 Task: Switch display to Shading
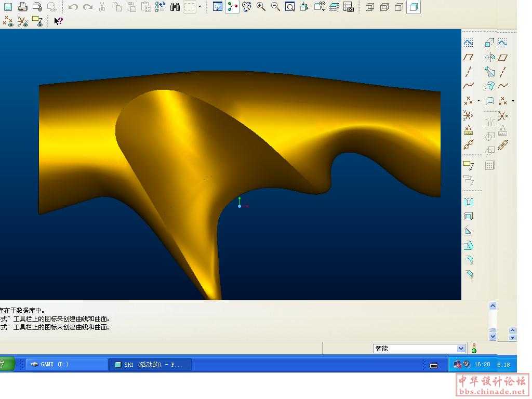click(x=414, y=7)
